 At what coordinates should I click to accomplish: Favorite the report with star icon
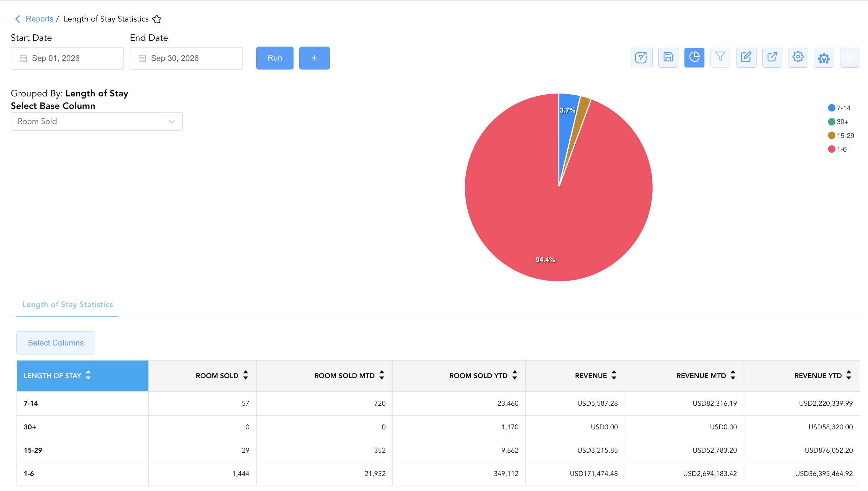[x=157, y=19]
